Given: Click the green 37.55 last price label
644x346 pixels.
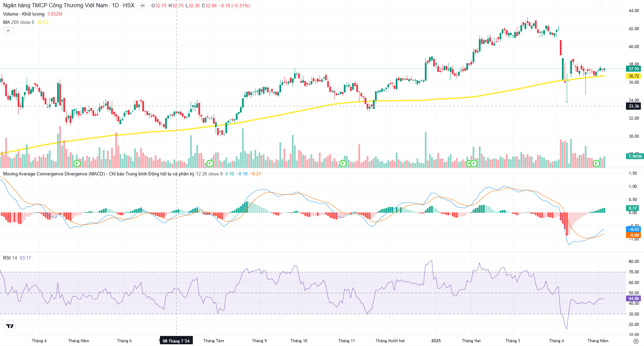Looking at the screenshot, I should click(634, 69).
